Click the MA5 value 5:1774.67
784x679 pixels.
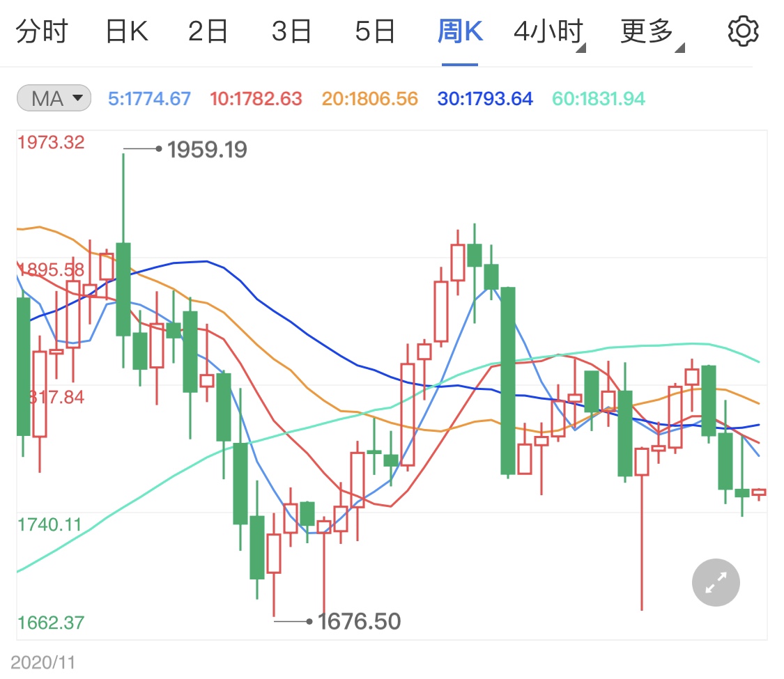pos(150,98)
